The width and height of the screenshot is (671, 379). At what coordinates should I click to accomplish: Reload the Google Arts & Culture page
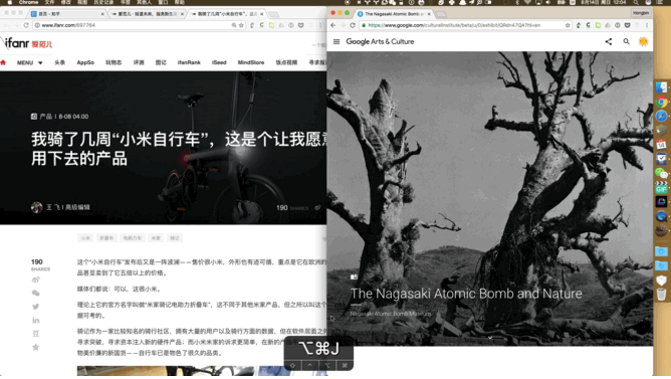[353, 25]
